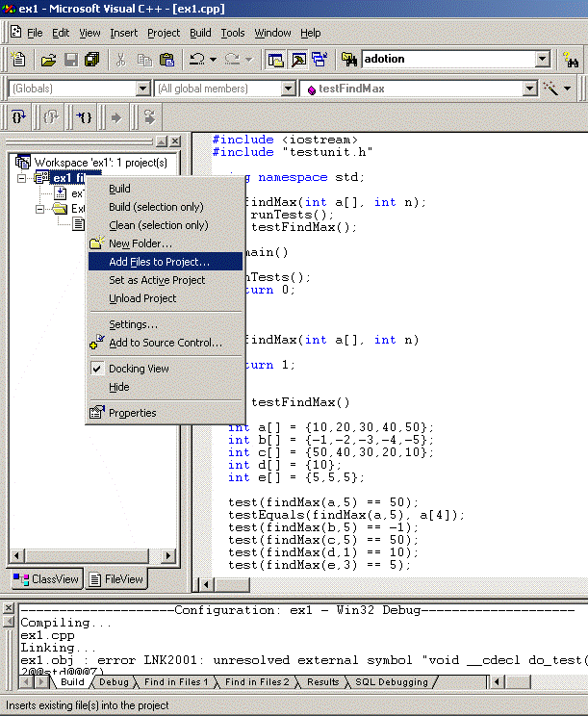Click the Open file toolbar icon
The height and width of the screenshot is (716, 588).
click(48, 60)
